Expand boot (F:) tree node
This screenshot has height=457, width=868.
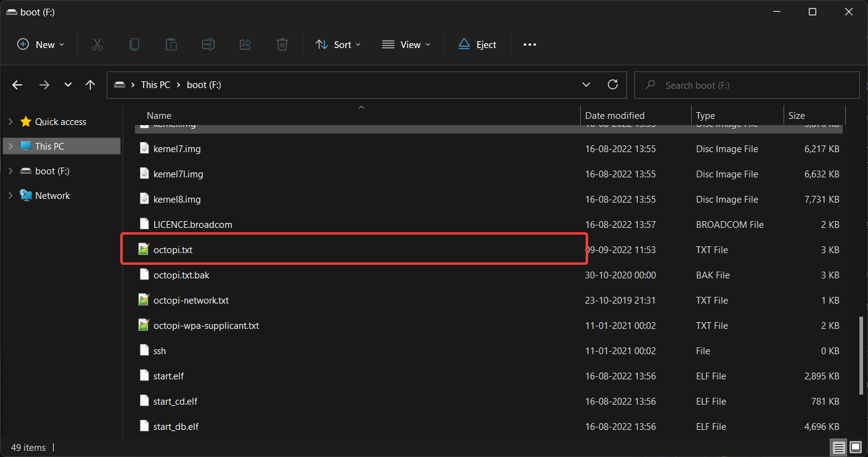[x=10, y=171]
